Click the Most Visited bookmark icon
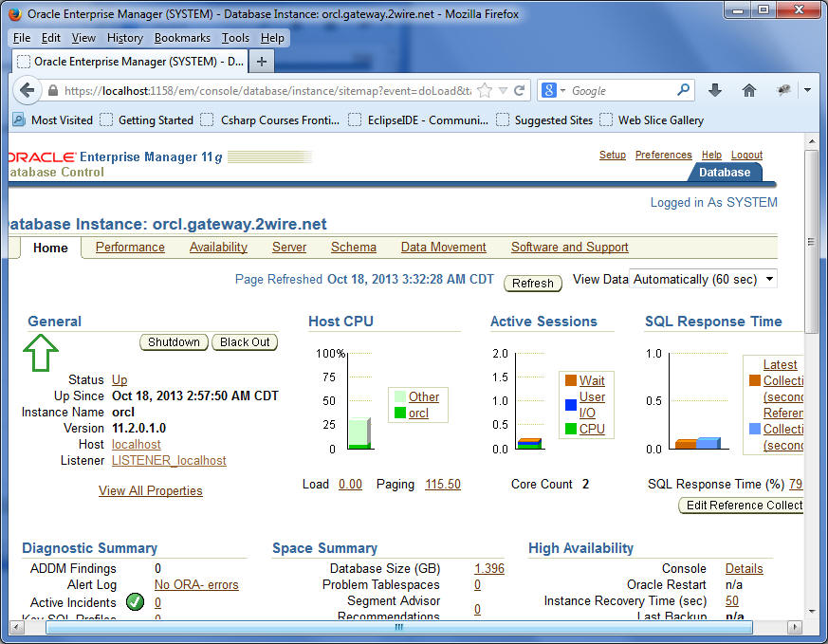 tap(18, 120)
